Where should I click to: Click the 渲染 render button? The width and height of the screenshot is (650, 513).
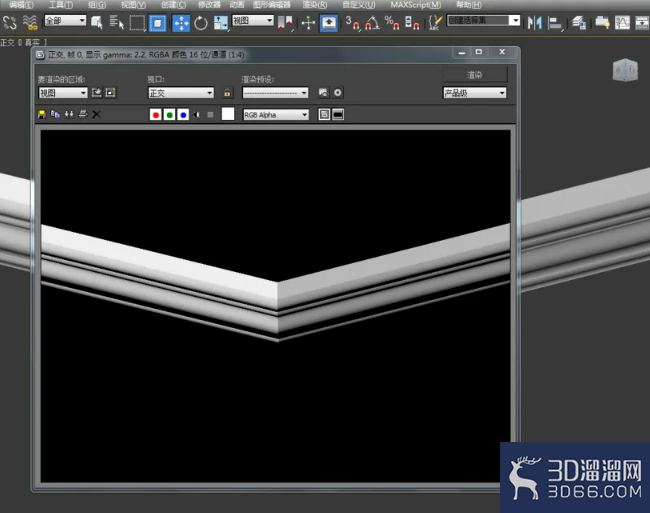(475, 75)
